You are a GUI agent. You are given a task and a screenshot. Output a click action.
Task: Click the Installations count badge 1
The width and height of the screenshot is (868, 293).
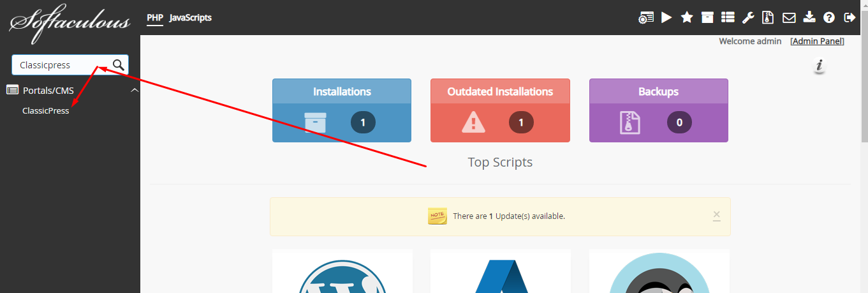pyautogui.click(x=363, y=122)
